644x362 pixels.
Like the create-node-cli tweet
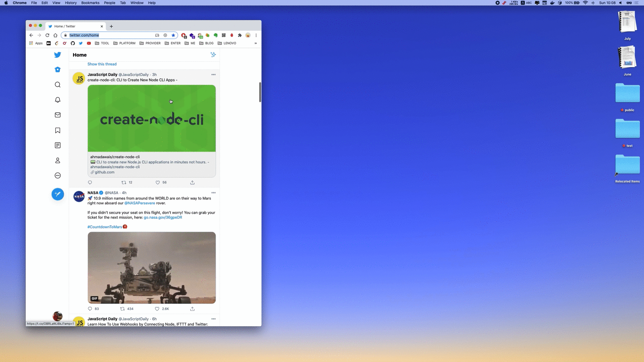(x=158, y=182)
